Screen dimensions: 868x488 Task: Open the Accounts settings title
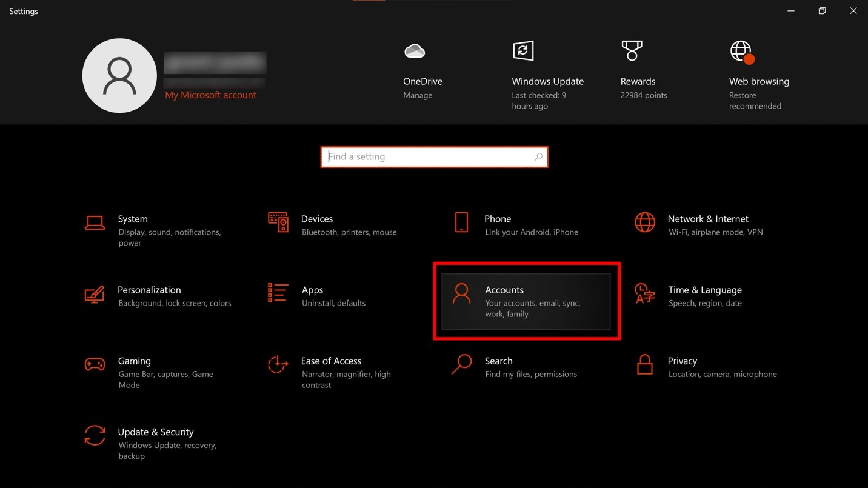coord(504,290)
